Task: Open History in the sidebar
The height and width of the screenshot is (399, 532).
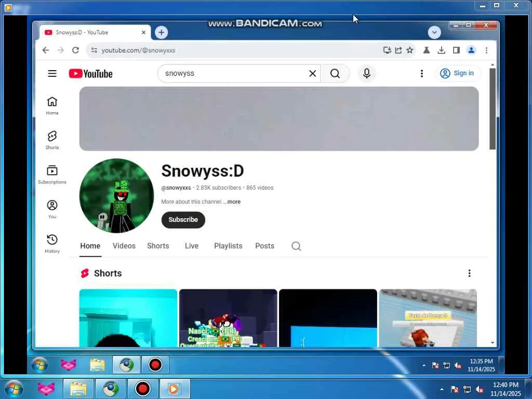Action: pyautogui.click(x=52, y=244)
